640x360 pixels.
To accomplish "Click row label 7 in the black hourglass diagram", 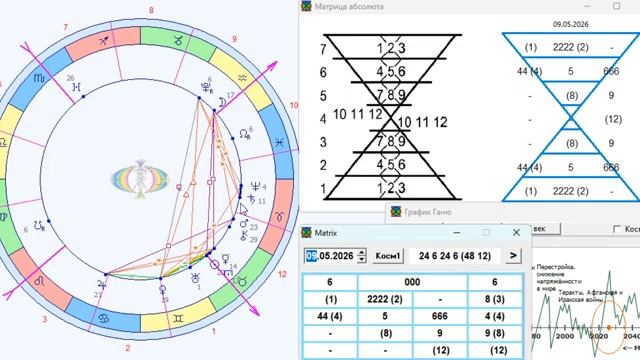I will tap(323, 49).
